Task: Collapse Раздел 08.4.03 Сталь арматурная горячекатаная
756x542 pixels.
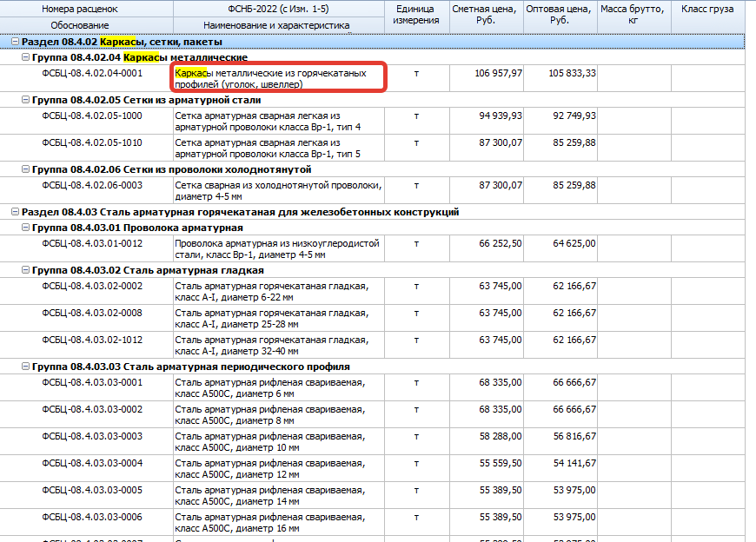Action: (15, 211)
